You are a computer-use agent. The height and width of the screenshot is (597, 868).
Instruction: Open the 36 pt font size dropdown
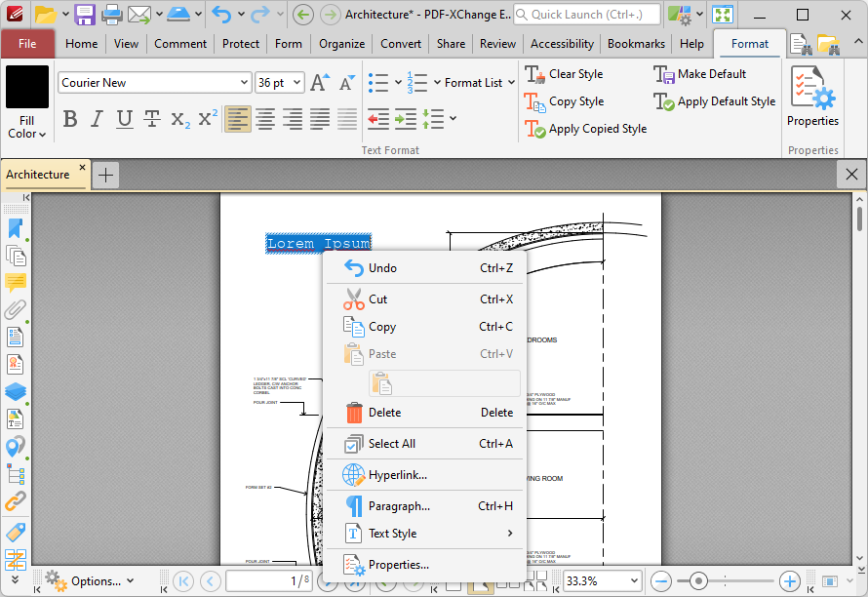(297, 83)
